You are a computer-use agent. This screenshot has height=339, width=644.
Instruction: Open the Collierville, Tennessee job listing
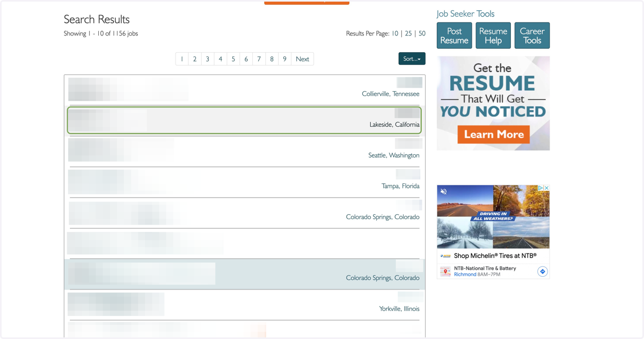244,90
